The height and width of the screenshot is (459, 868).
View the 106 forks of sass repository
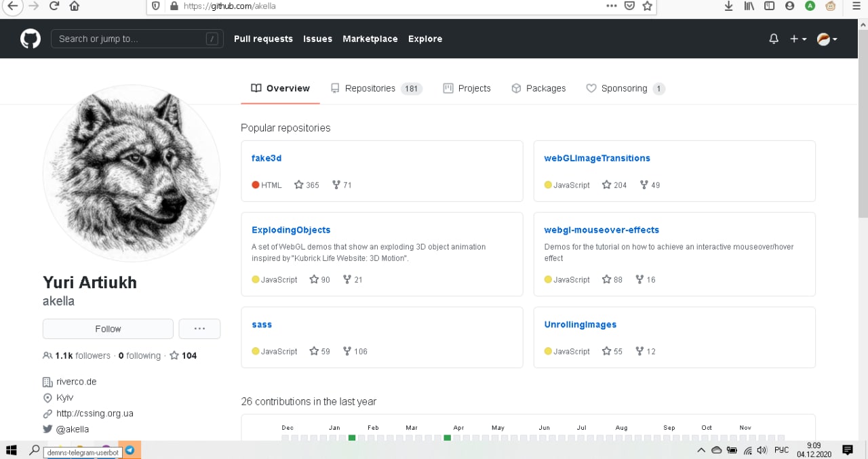click(x=355, y=351)
